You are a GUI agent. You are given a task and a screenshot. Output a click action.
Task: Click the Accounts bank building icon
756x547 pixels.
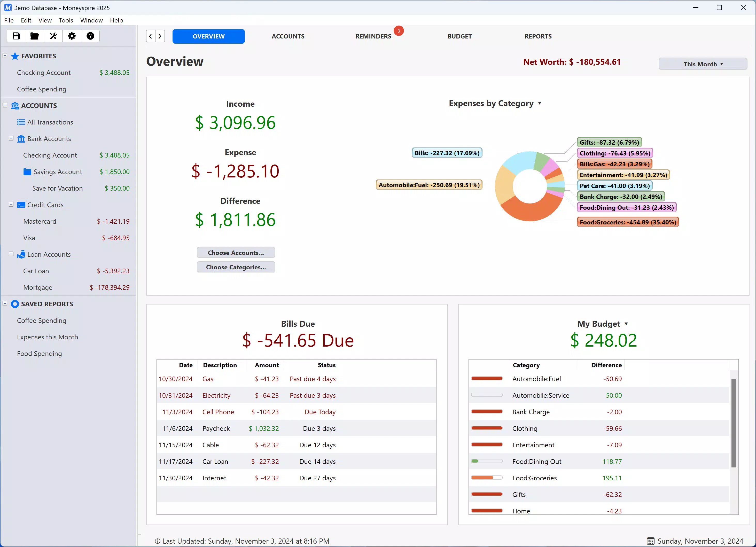click(x=15, y=106)
